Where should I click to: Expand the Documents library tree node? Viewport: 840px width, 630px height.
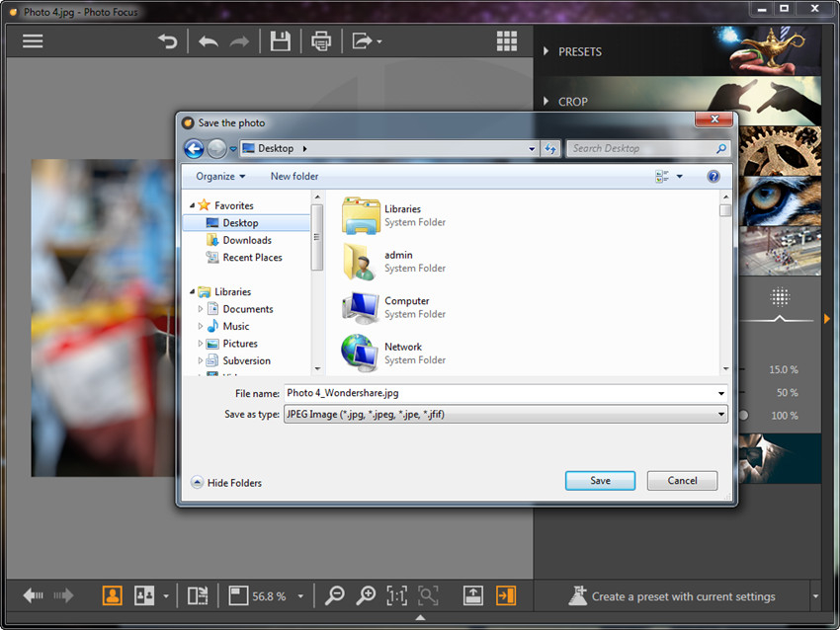tap(201, 309)
